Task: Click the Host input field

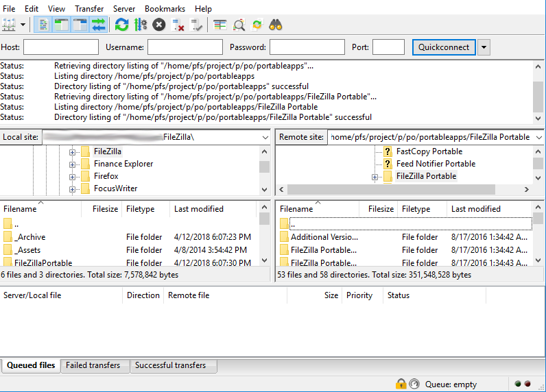Action: (x=60, y=47)
